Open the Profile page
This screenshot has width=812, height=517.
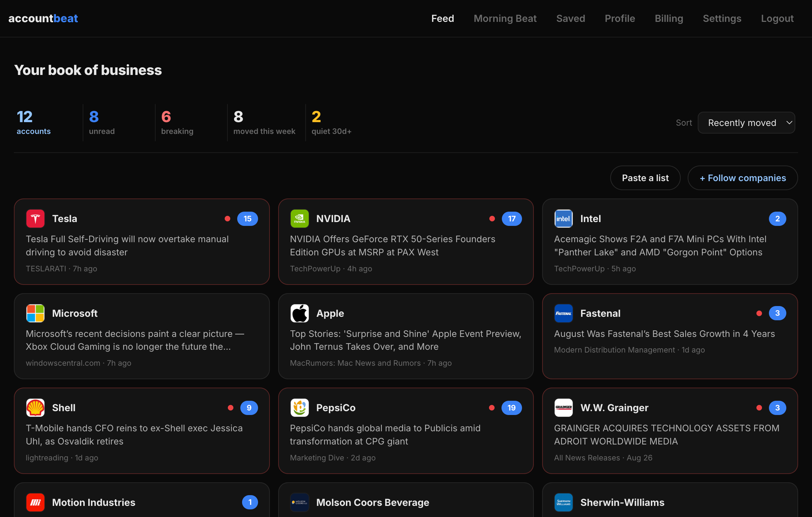coord(620,18)
